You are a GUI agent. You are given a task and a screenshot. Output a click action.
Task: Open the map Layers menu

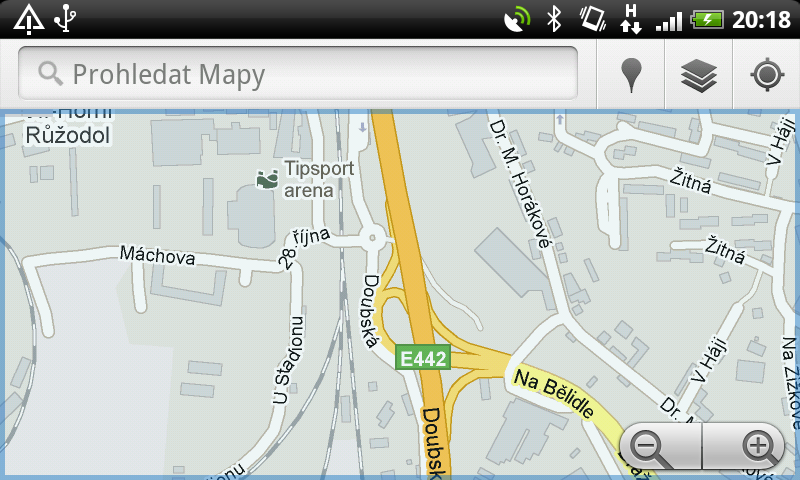click(x=699, y=75)
